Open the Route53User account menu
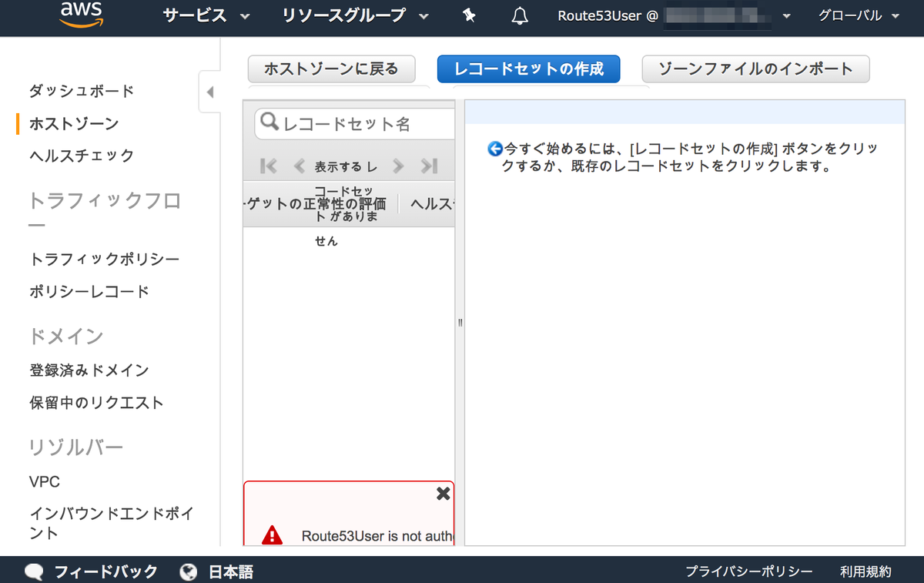This screenshot has height=583, width=924. (x=674, y=15)
